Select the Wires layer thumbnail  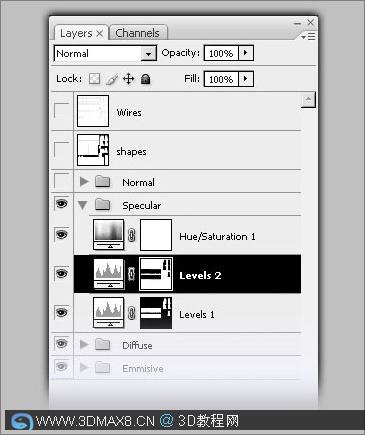click(x=93, y=111)
